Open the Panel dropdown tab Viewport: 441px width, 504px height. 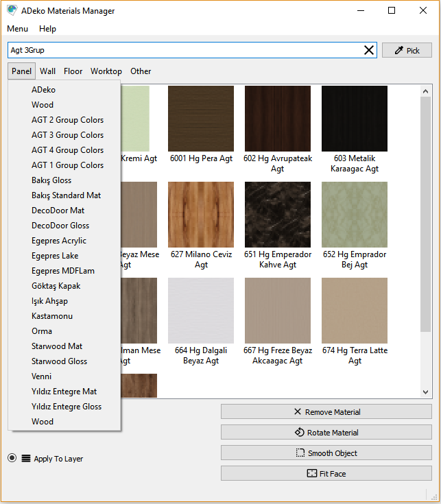tap(21, 71)
